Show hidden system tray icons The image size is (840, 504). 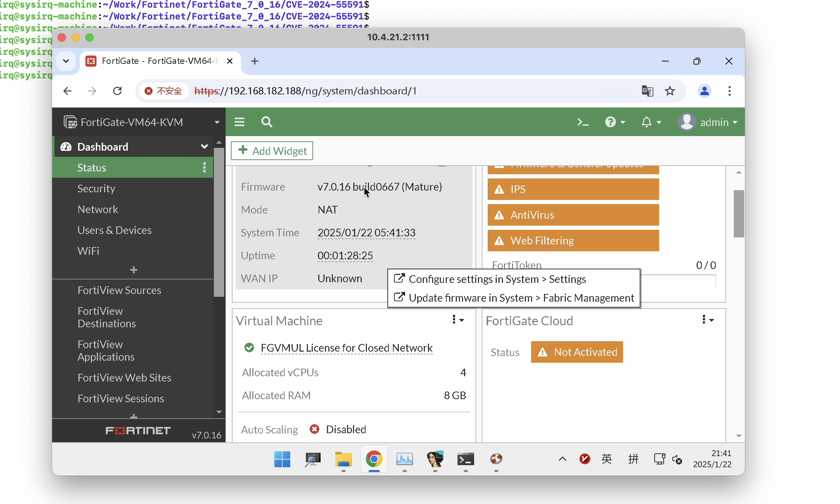coord(562,459)
